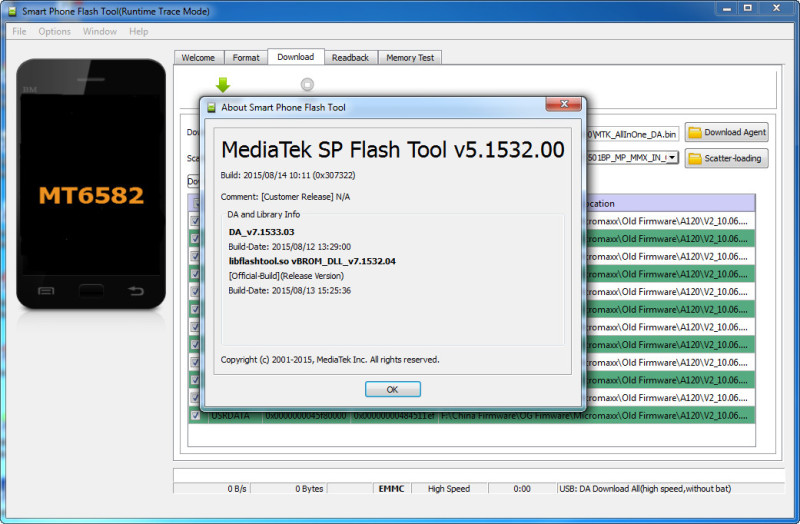Click the About dialog title bar icon
Viewport: 800px width, 524px height.
point(211,108)
